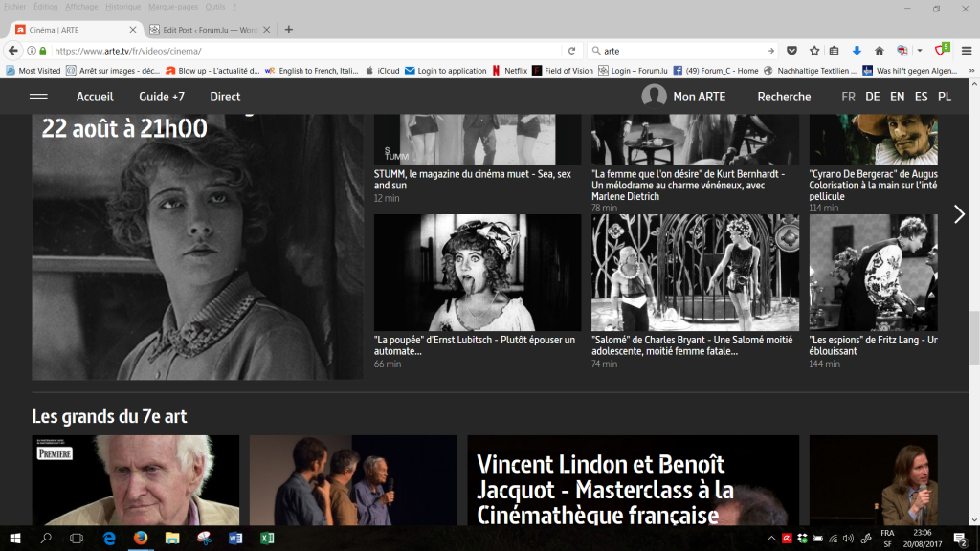Click the PDF extension toolbar icon
This screenshot has width=980, height=551.
[x=902, y=51]
